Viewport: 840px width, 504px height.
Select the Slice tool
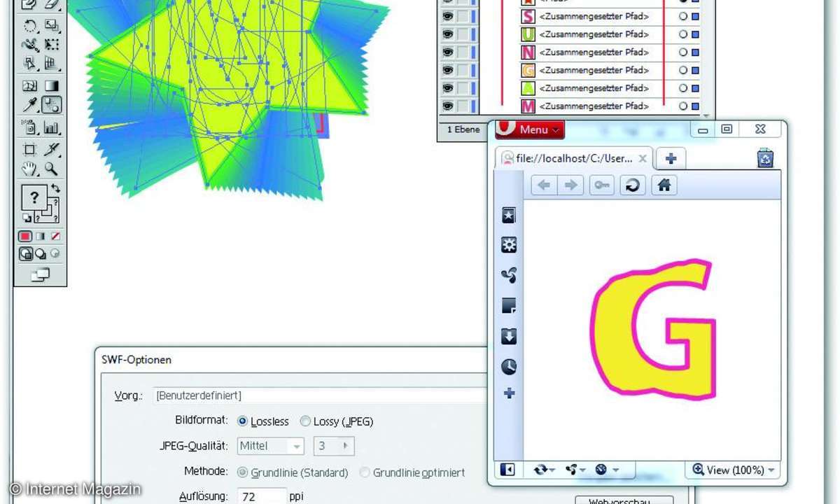coord(52,149)
